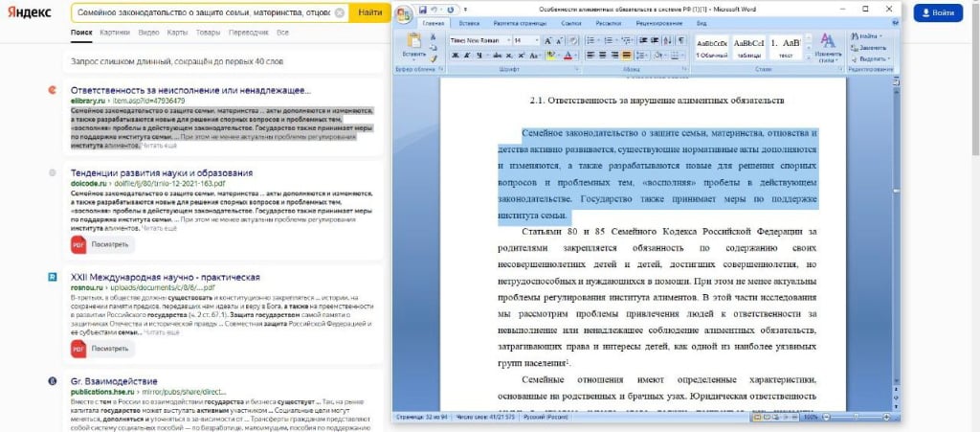Apply the таблицы style
The image size is (980, 432).
click(748, 48)
